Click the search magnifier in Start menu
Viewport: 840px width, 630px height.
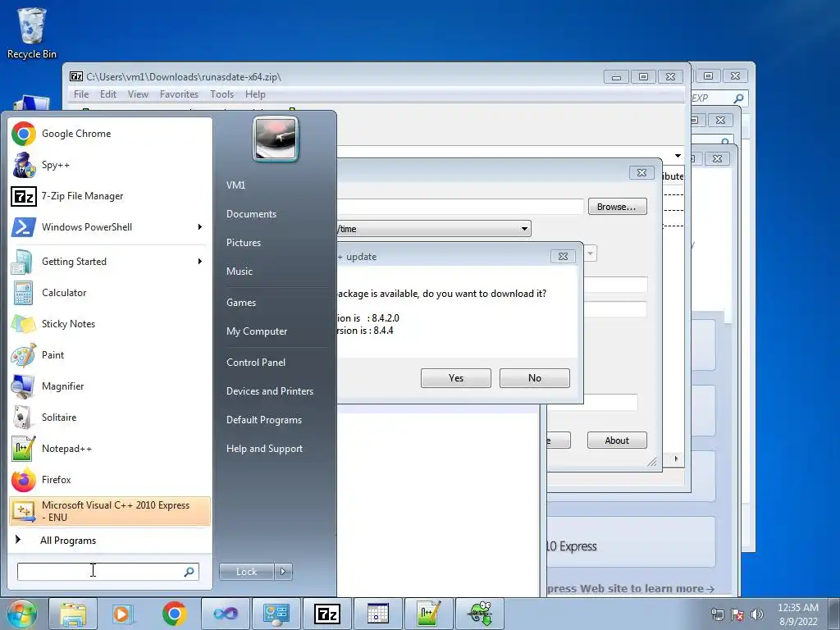[189, 572]
